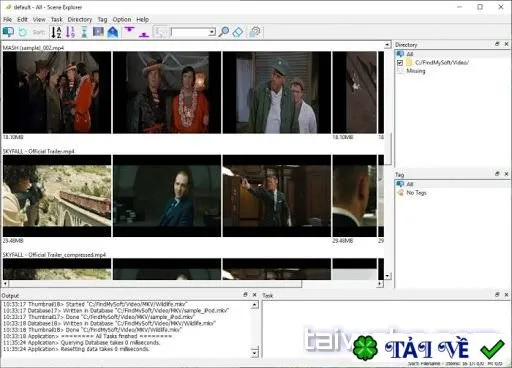The image size is (512, 368).
Task: Click the help question mark toolbar icon
Action: (255, 32)
